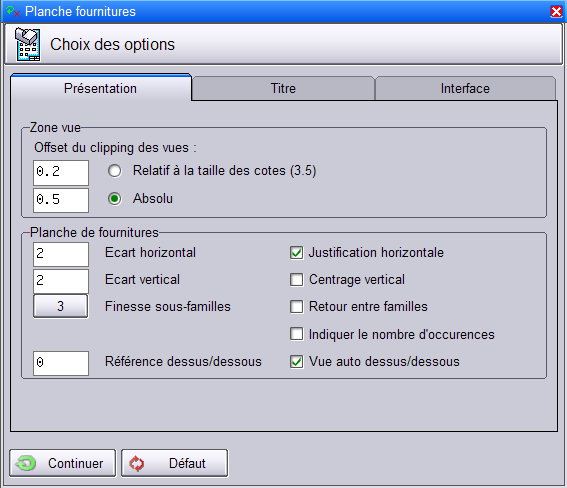The image size is (567, 488).
Task: Click the Finesse sous-familles 3 button
Action: 60,307
